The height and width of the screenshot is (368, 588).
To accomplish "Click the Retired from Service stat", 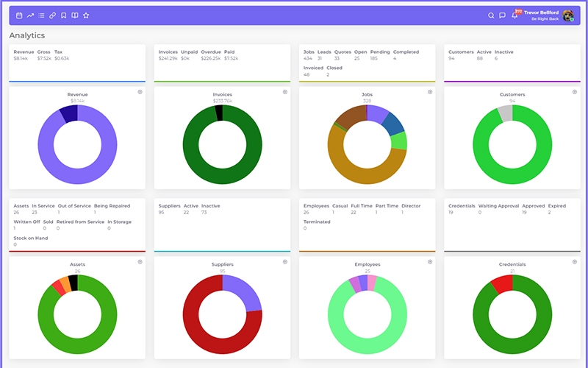I will click(x=80, y=225).
